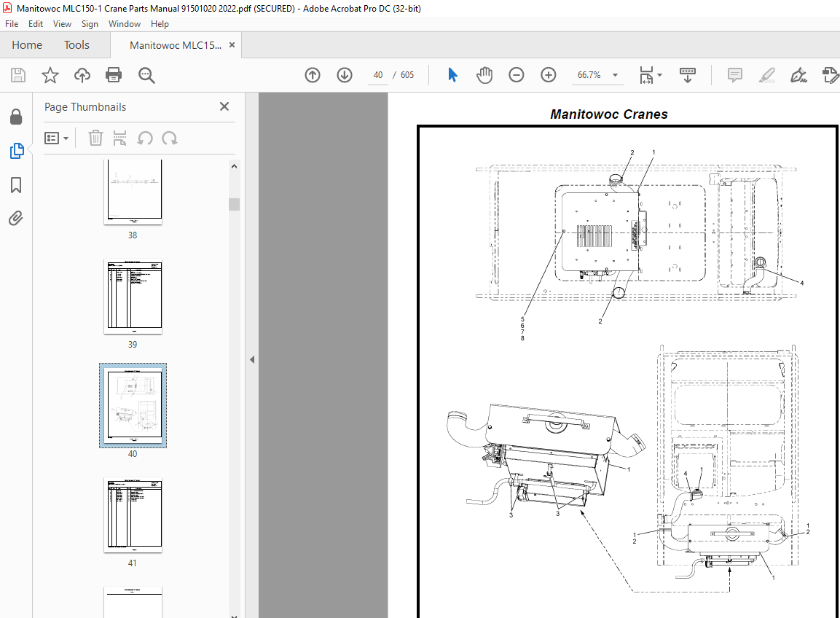The width and height of the screenshot is (840, 618).
Task: Collapse the navigation pane with arrow
Action: click(252, 360)
